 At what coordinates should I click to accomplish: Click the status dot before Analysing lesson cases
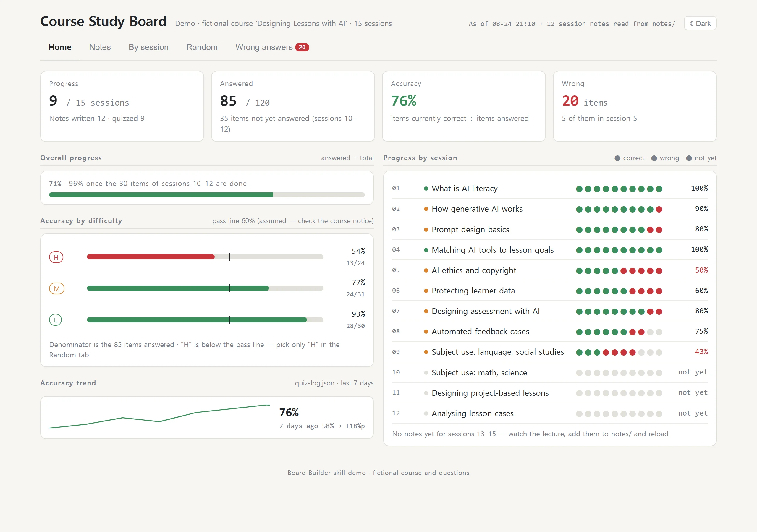click(426, 413)
